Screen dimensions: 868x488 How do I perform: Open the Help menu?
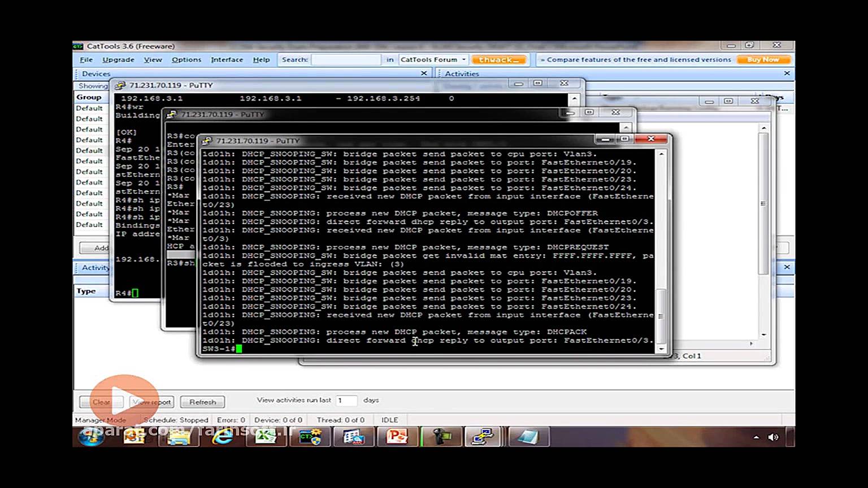261,59
